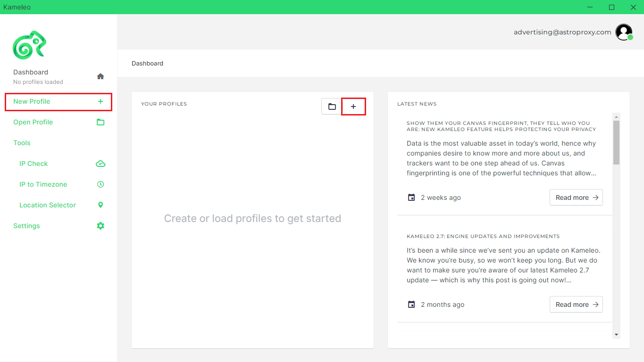Image resolution: width=644 pixels, height=362 pixels.
Task: Open the Location Selector tool
Action: point(59,205)
